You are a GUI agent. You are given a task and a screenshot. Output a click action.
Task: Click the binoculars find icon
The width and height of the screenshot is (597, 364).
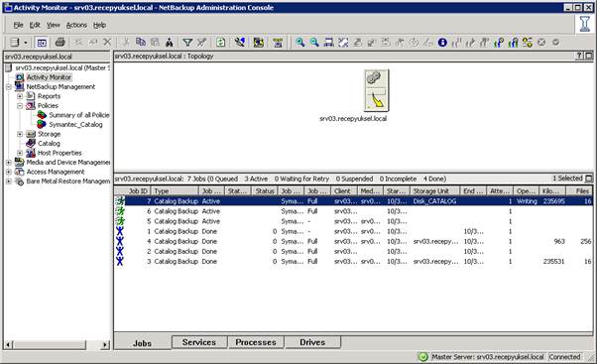click(169, 43)
